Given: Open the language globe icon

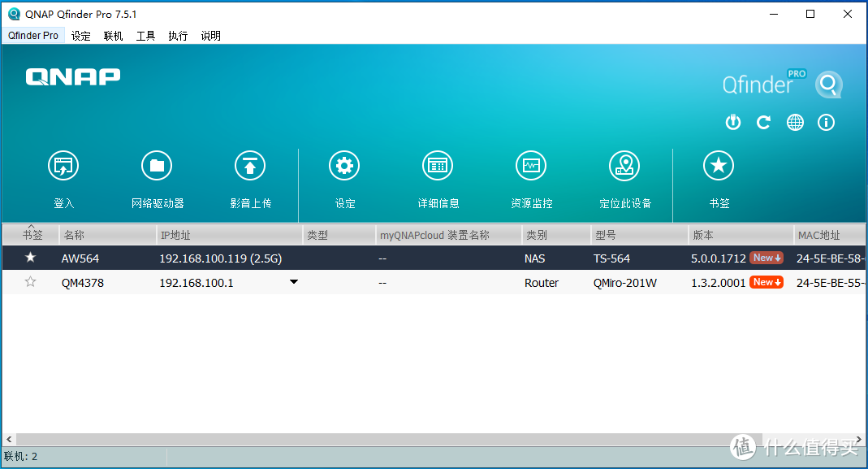Looking at the screenshot, I should click(x=796, y=122).
